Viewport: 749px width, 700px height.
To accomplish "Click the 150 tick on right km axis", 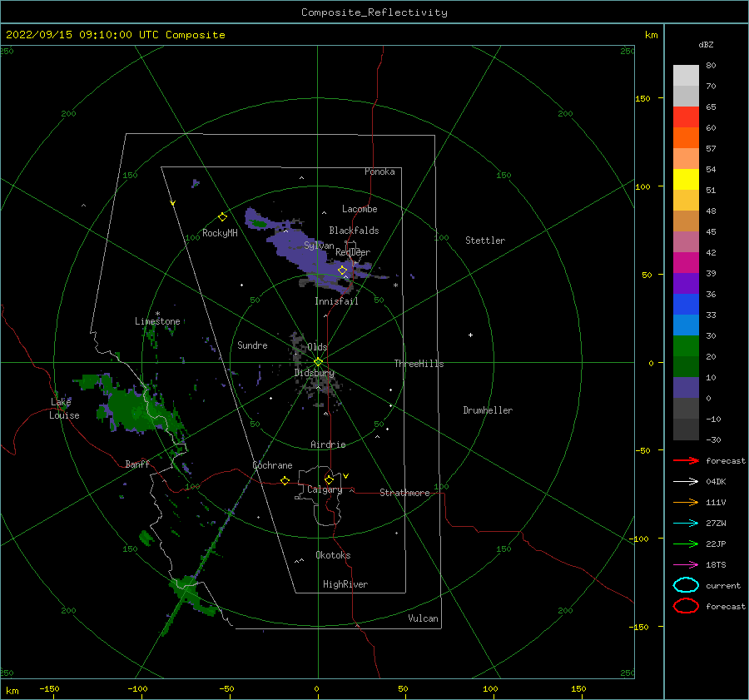I will (643, 98).
